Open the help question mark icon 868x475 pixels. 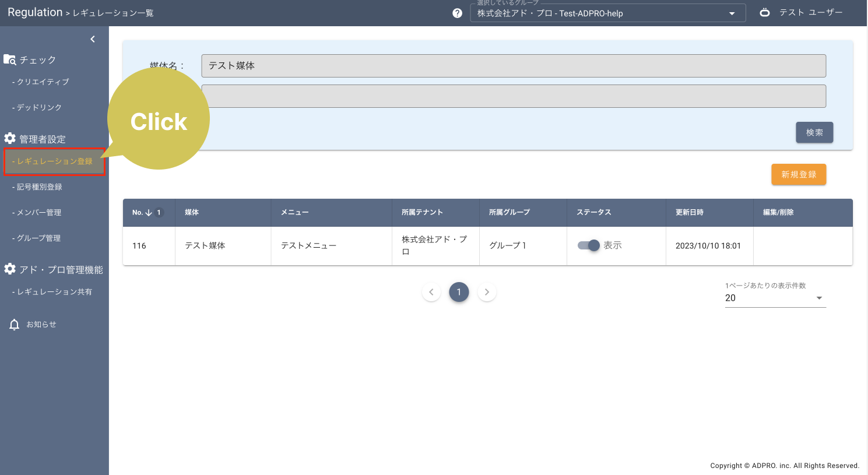tap(458, 13)
